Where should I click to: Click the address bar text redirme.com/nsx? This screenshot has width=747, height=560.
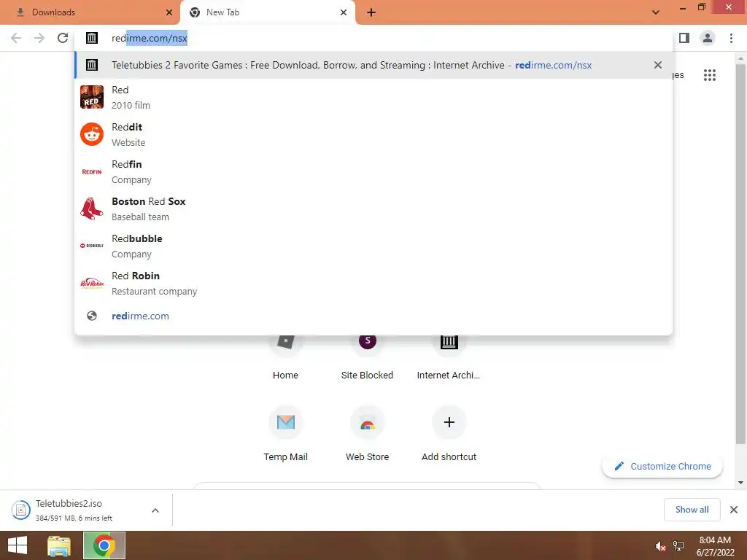[x=149, y=38]
